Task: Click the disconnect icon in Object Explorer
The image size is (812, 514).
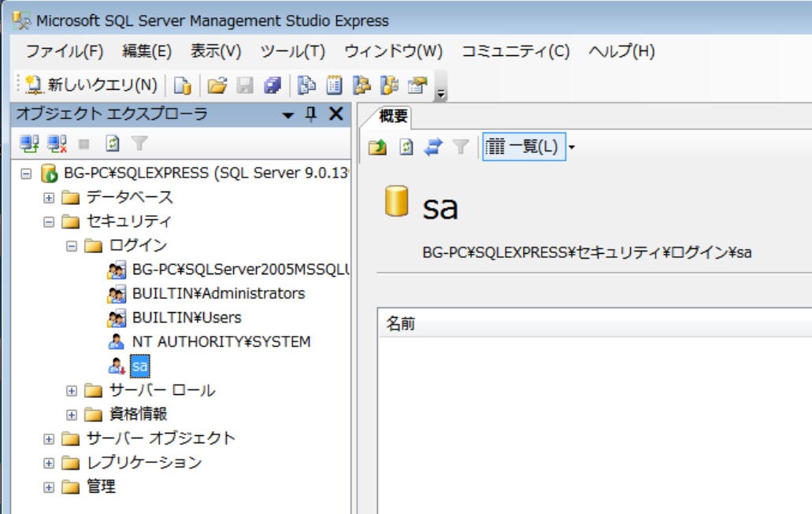Action: [x=57, y=143]
